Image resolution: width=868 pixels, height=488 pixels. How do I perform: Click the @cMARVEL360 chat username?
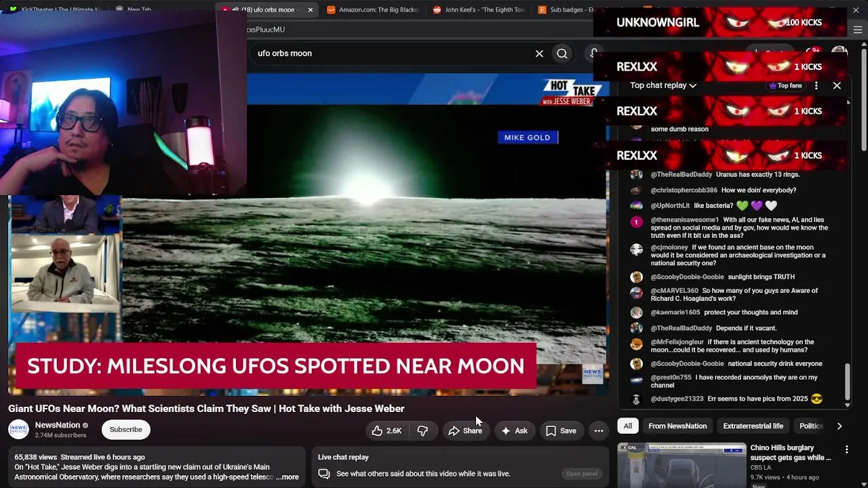pos(675,291)
